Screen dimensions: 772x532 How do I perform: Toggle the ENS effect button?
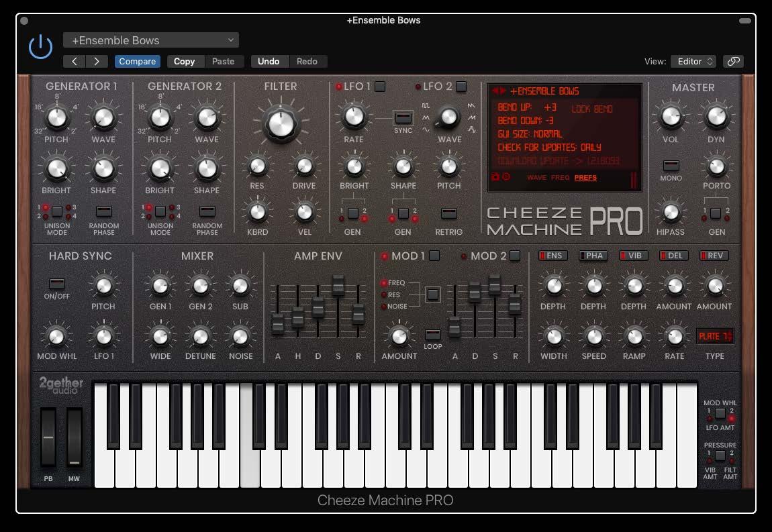pos(553,256)
